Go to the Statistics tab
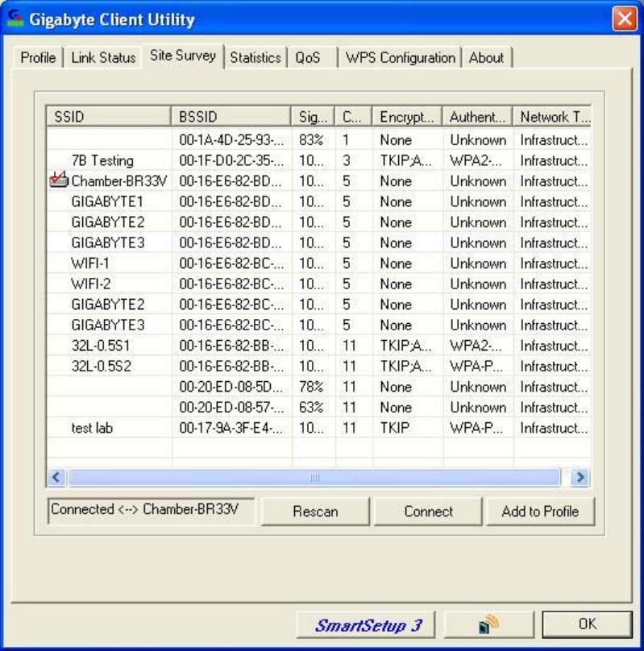The width and height of the screenshot is (644, 651). click(256, 57)
